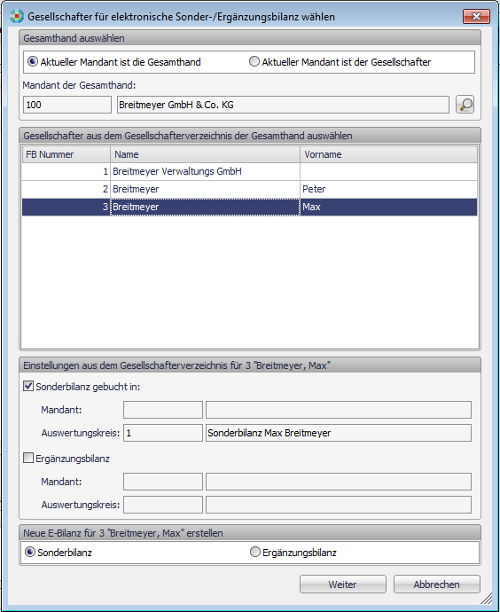
Task: Select 'Aktueller Mandant ist der Gesellschafter' radio
Action: coord(254,62)
